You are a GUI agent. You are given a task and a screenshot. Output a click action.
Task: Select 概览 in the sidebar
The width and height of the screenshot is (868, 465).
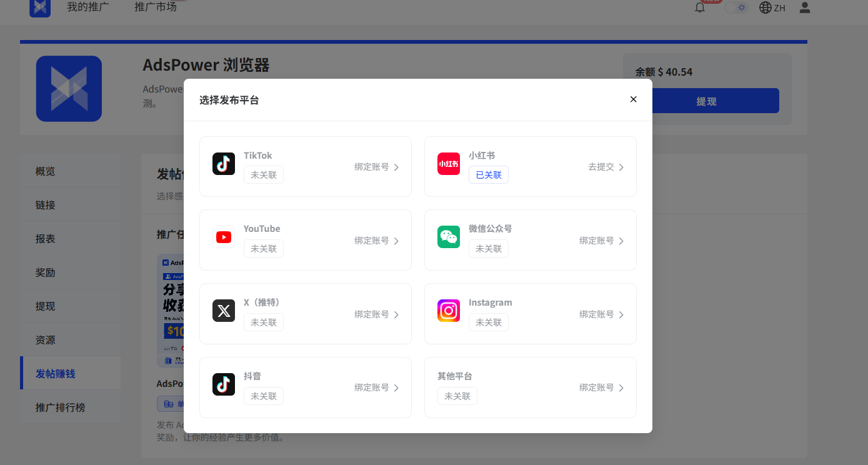pyautogui.click(x=70, y=171)
